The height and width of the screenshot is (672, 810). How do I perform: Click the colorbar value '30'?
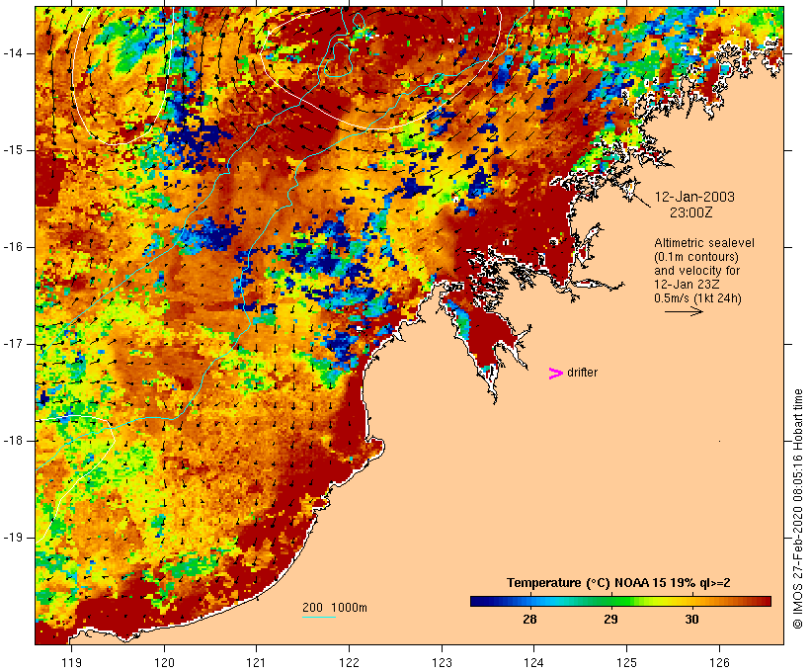691,619
